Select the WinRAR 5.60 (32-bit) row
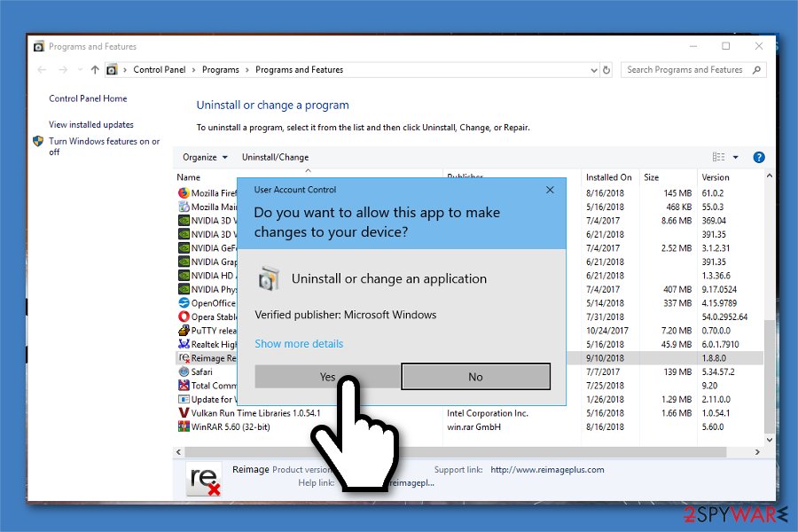The width and height of the screenshot is (798, 532). tap(468, 426)
